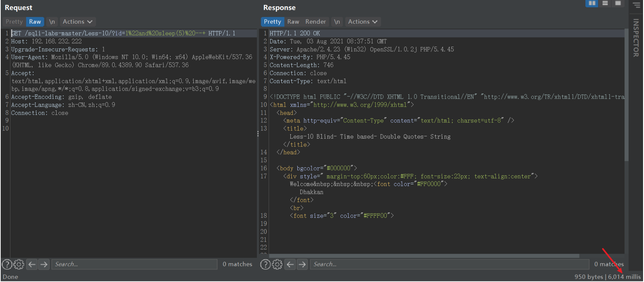644x282 pixels.
Task: Go to next match in Response search
Action: [302, 265]
